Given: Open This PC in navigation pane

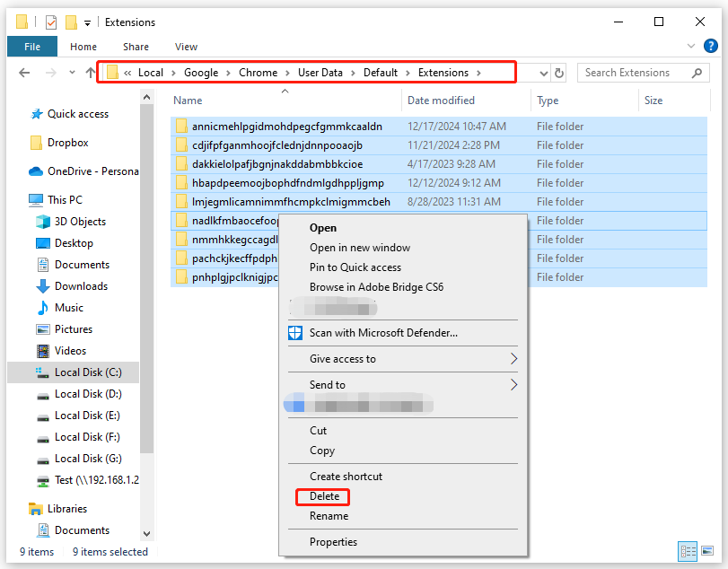Looking at the screenshot, I should click(65, 200).
